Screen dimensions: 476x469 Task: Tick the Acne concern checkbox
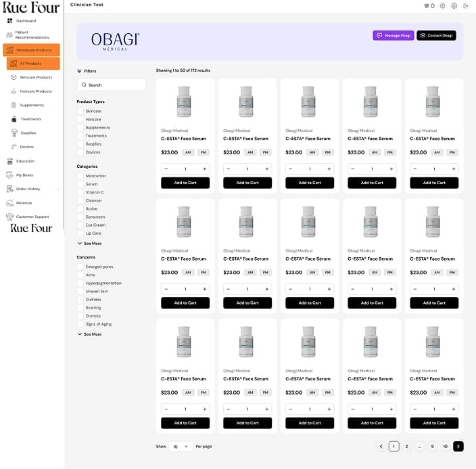pyautogui.click(x=80, y=275)
